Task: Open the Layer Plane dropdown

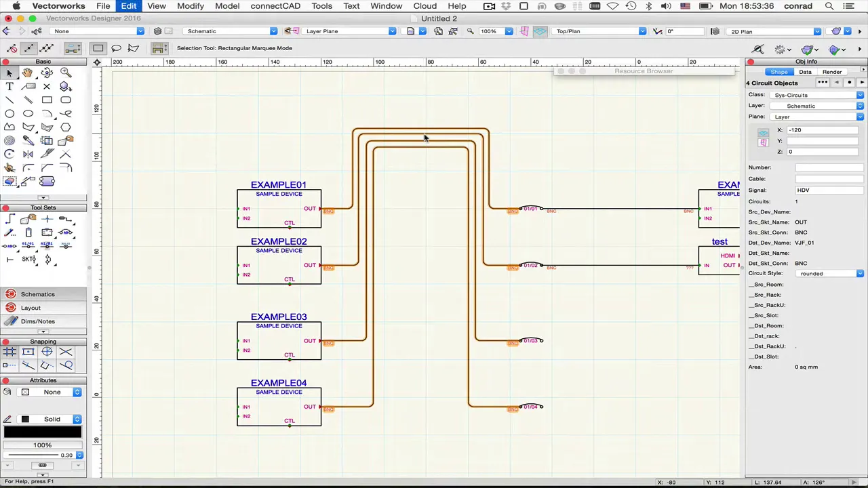Action: [x=350, y=31]
